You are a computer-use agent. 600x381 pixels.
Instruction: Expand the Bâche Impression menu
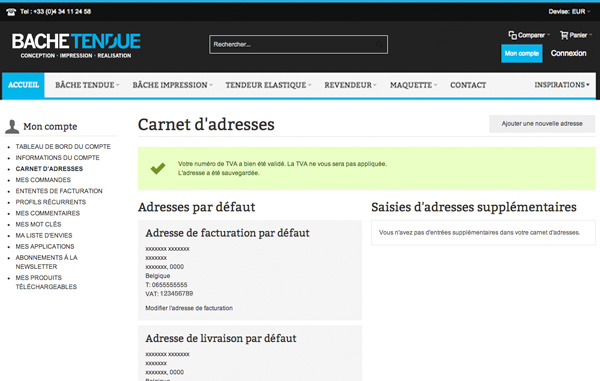tap(173, 85)
